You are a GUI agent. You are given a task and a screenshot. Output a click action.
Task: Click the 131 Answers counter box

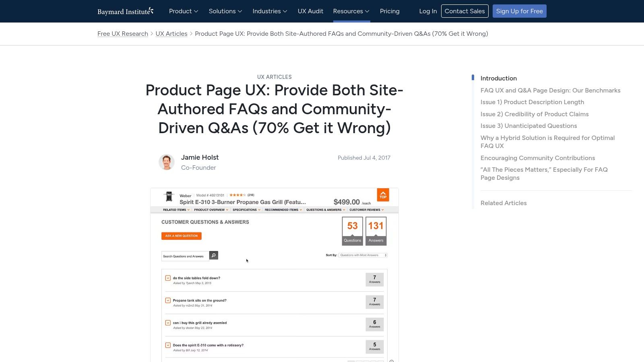(x=376, y=231)
